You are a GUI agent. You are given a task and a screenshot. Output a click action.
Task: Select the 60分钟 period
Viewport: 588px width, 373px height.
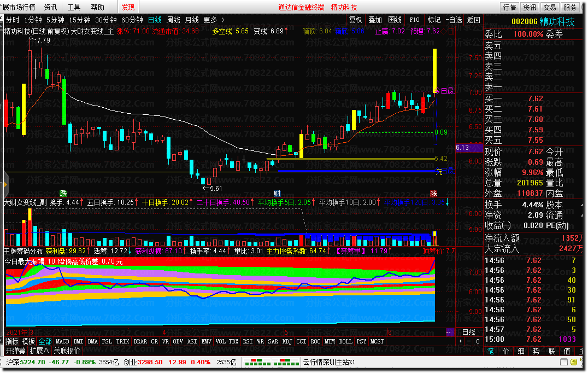tap(132, 20)
